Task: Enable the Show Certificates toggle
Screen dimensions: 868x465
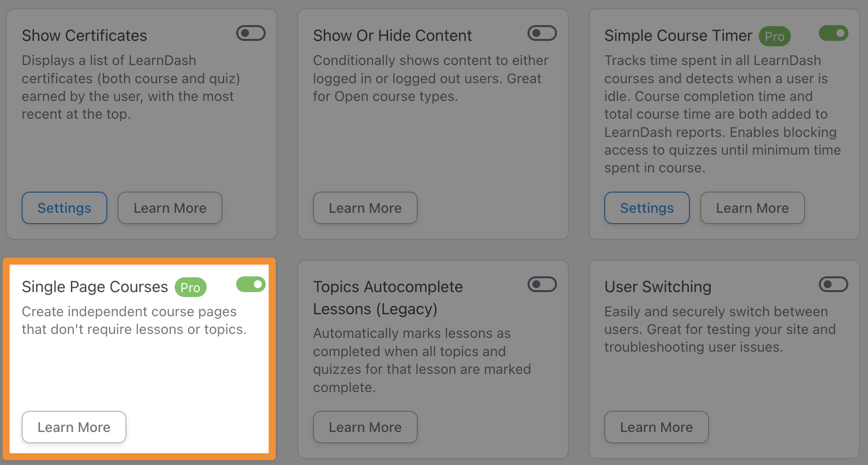Action: [x=250, y=33]
